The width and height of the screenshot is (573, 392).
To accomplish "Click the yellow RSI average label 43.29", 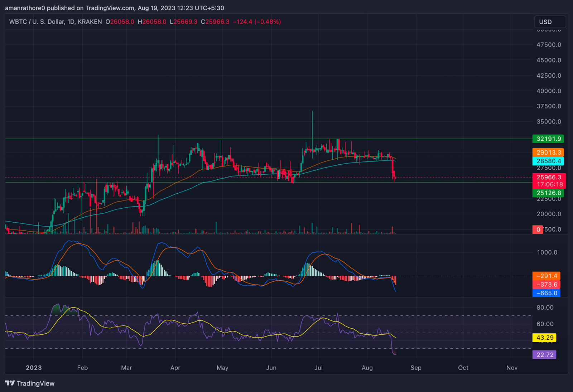I will [x=544, y=338].
